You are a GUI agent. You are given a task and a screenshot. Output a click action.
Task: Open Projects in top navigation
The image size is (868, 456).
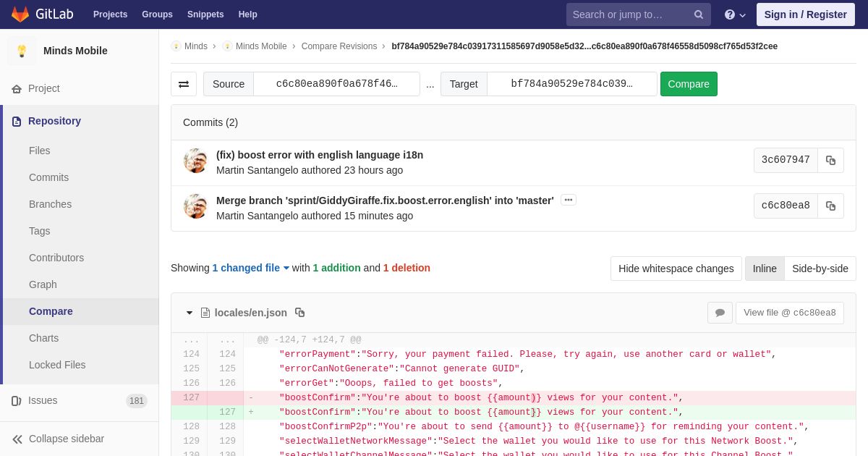point(110,14)
